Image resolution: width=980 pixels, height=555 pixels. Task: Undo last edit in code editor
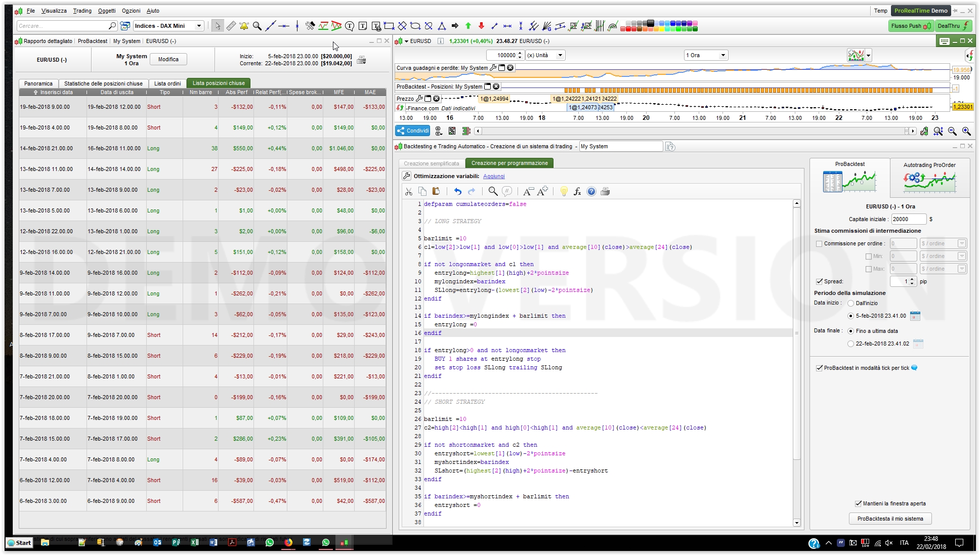pos(458,191)
